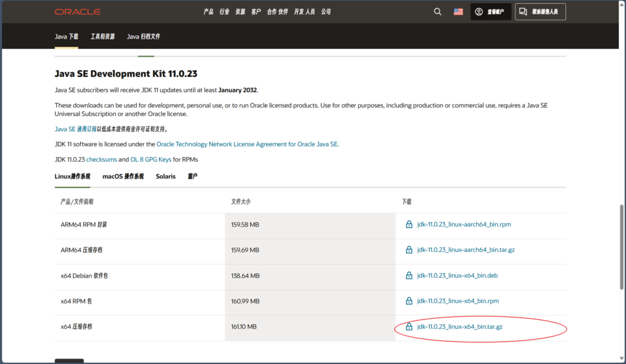Click lock icon beside jdk-11.0.23_linux-x64_bin.deb

tap(409, 275)
